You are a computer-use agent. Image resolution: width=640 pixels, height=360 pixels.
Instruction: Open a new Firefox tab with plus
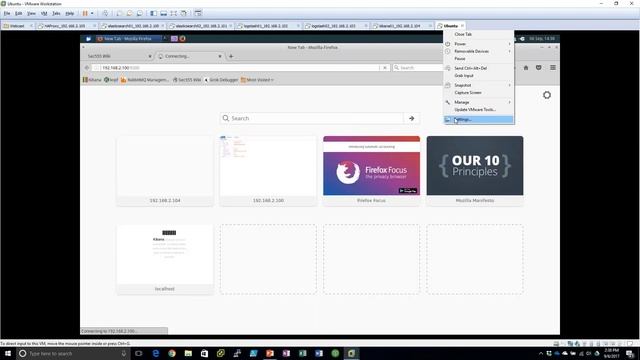click(231, 56)
